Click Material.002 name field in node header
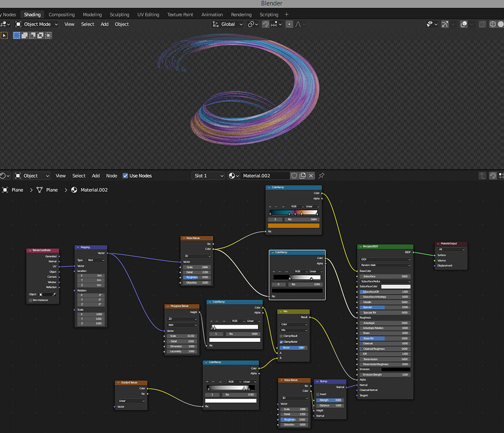The height and width of the screenshot is (433, 504). point(265,176)
